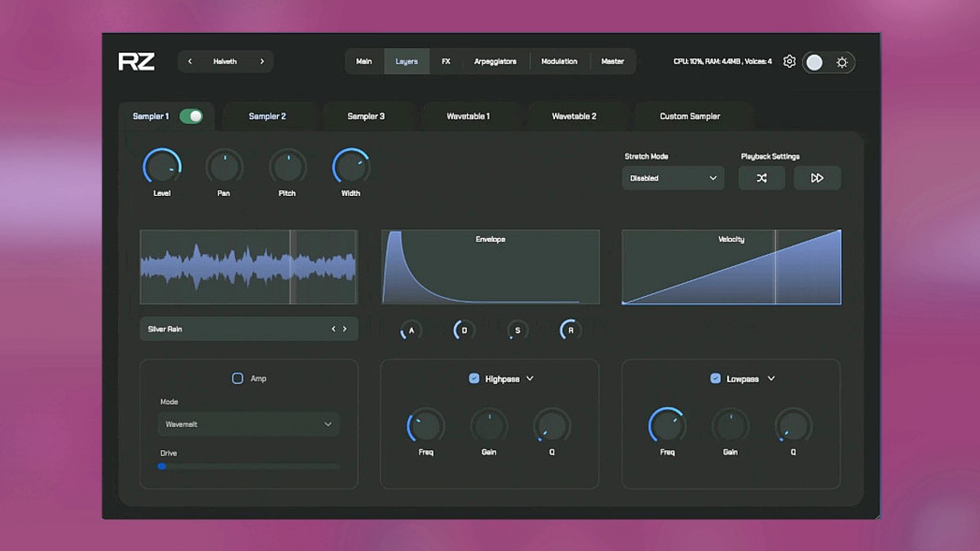
Task: Open the Arpeggiators tab
Action: click(x=495, y=61)
